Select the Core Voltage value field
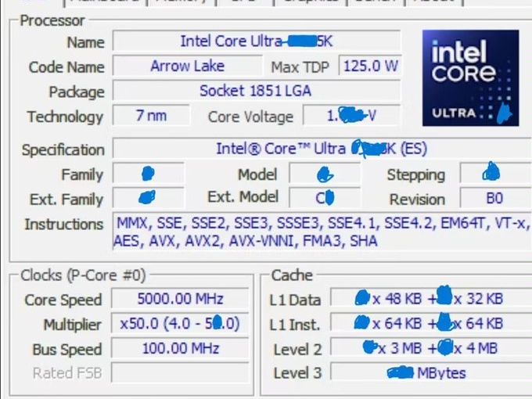The height and width of the screenshot is (399, 532). click(x=351, y=115)
